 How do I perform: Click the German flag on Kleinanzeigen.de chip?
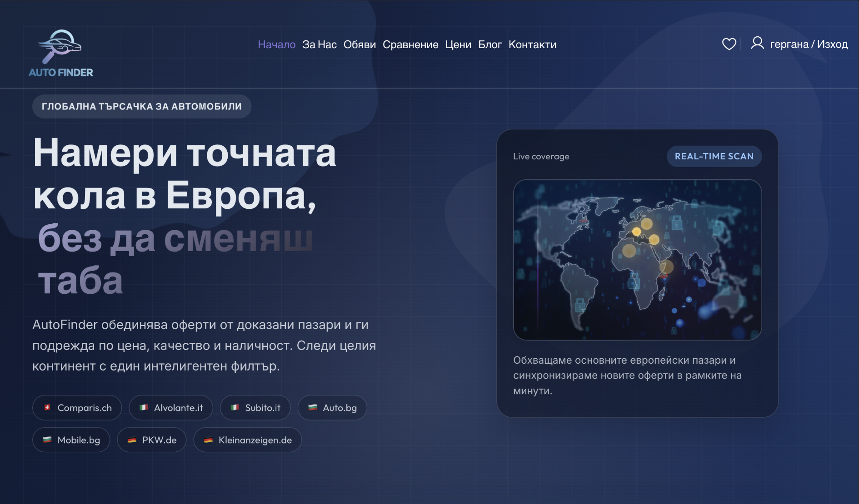coord(208,440)
